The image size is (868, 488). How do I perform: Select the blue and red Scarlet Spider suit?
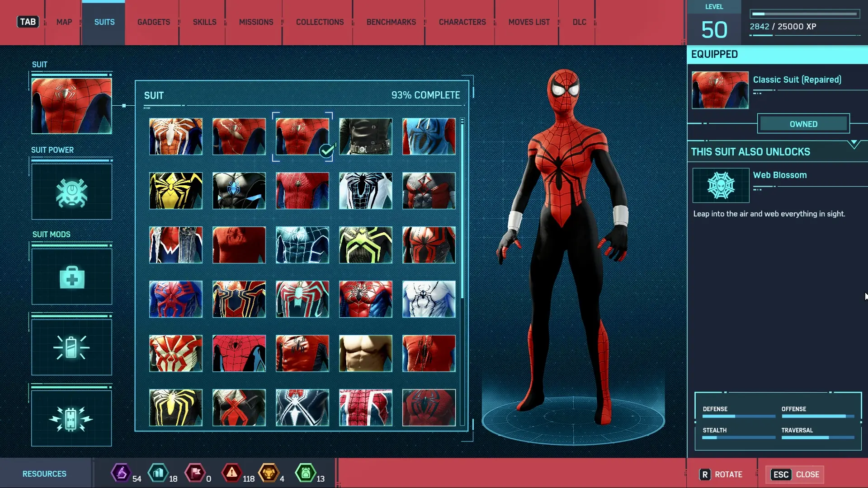[429, 136]
